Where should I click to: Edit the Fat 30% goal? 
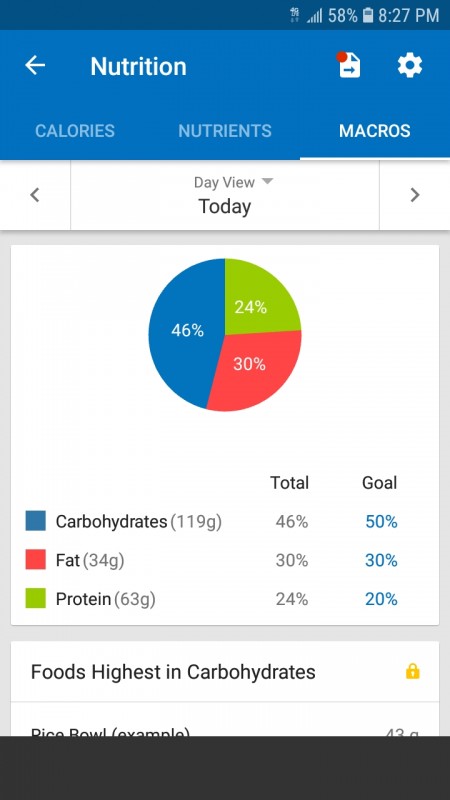pos(381,560)
